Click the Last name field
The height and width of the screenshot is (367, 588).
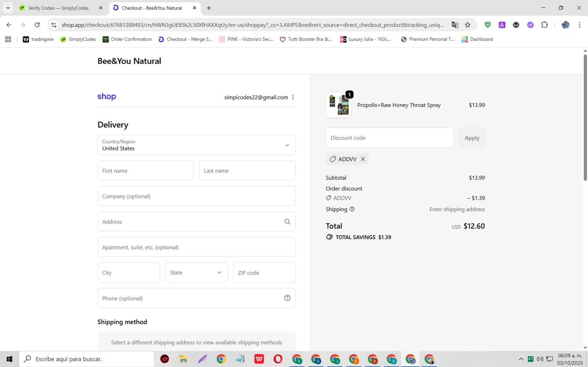click(x=247, y=171)
